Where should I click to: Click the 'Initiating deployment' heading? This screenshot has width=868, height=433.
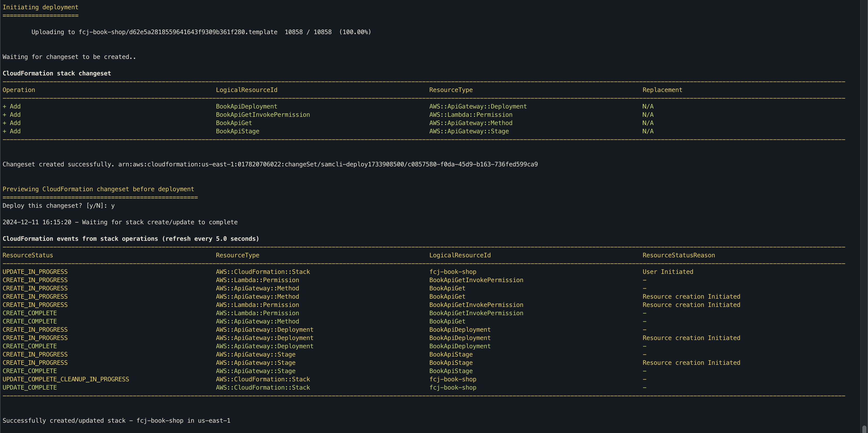pyautogui.click(x=41, y=7)
